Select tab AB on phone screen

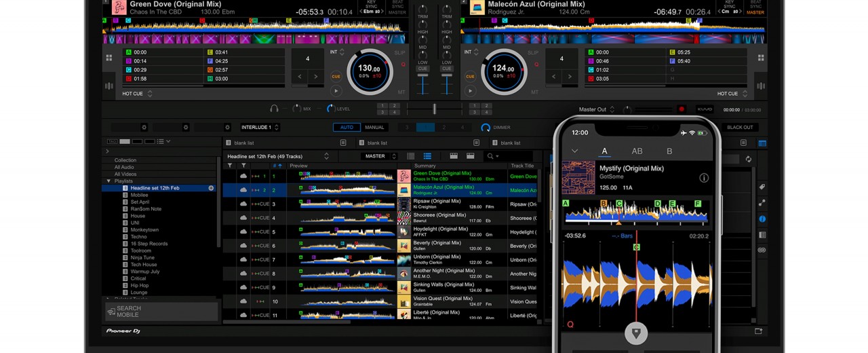click(x=637, y=151)
